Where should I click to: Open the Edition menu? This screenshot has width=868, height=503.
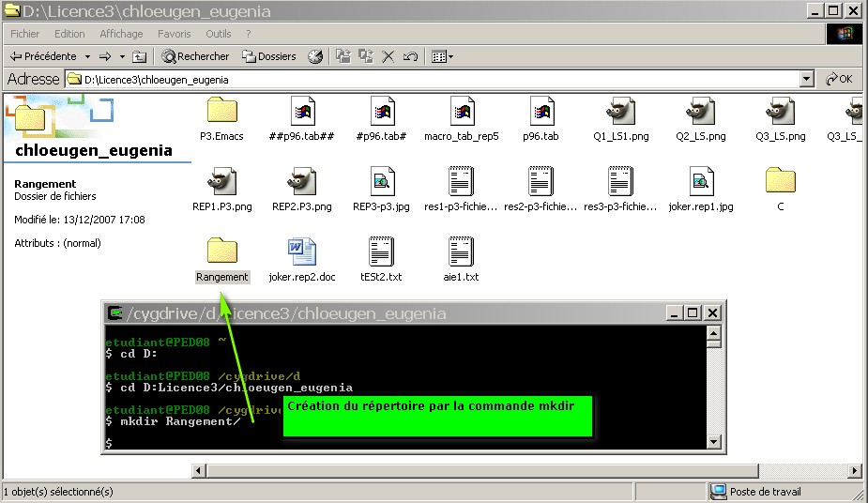tap(69, 34)
